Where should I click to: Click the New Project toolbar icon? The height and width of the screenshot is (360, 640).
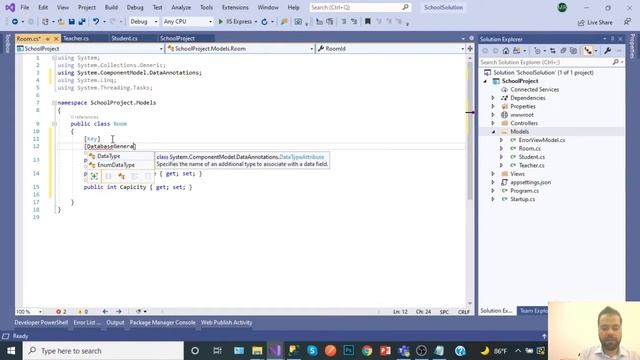45,22
